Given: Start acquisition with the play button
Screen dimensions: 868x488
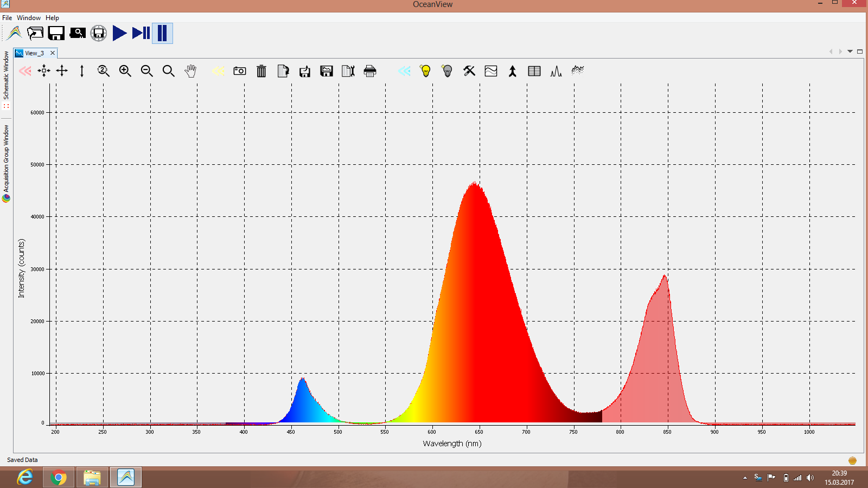Looking at the screenshot, I should [119, 33].
